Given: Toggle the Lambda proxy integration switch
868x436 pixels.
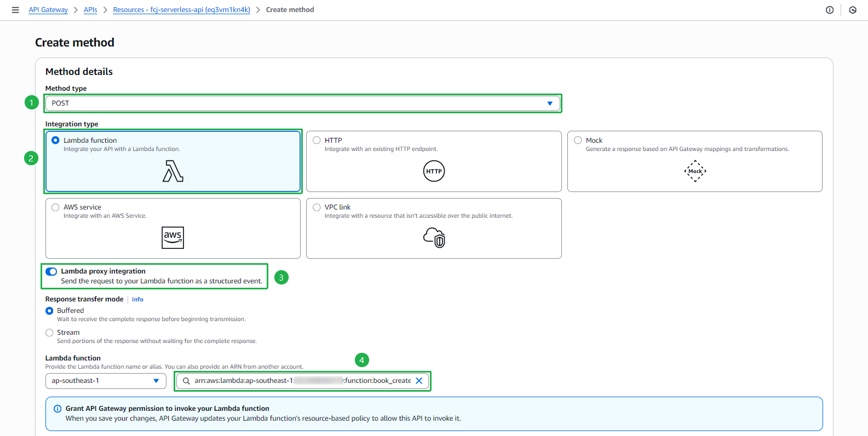Looking at the screenshot, I should coord(51,271).
